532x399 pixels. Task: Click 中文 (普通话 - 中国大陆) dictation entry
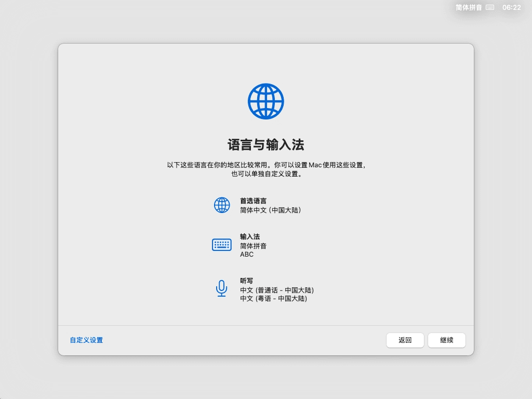tap(276, 290)
